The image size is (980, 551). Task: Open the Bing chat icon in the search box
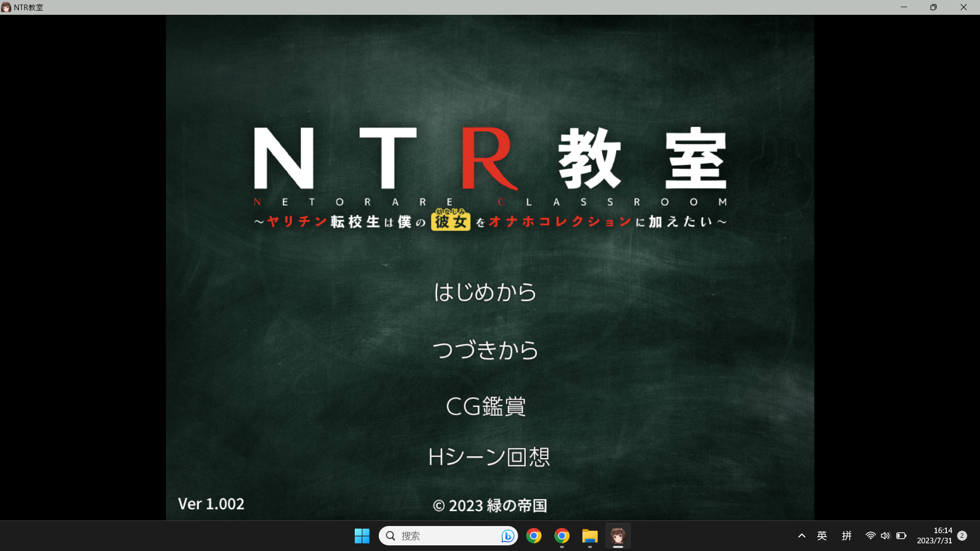pos(507,536)
